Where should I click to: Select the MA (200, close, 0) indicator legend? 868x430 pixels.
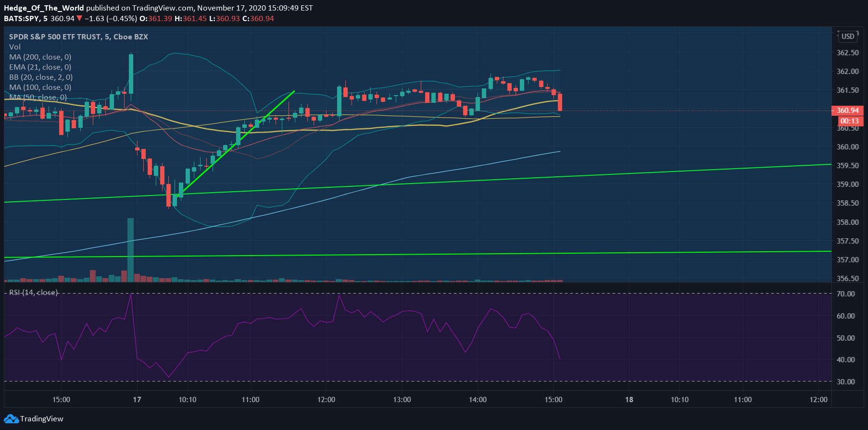(40, 57)
